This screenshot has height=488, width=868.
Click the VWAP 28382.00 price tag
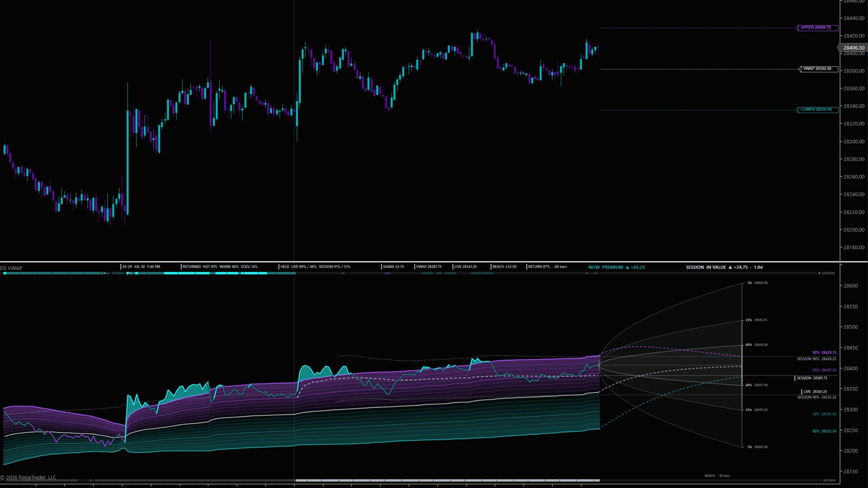pyautogui.click(x=819, y=69)
